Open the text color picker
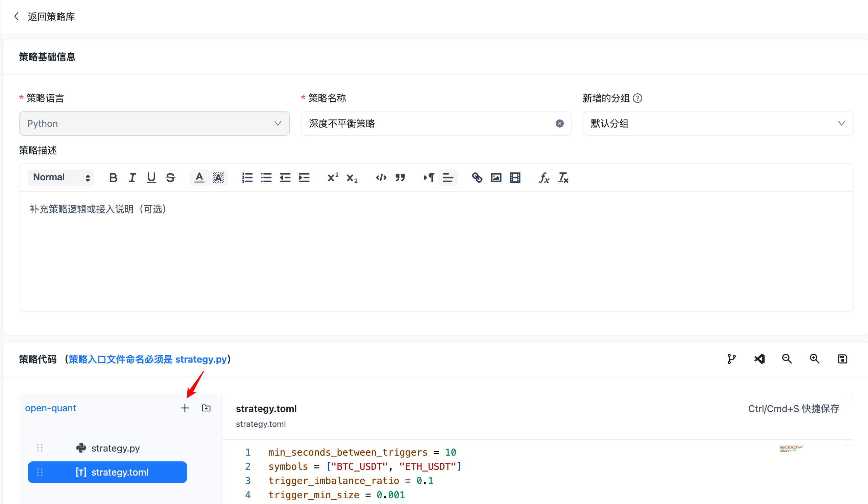This screenshot has width=868, height=504. point(199,178)
